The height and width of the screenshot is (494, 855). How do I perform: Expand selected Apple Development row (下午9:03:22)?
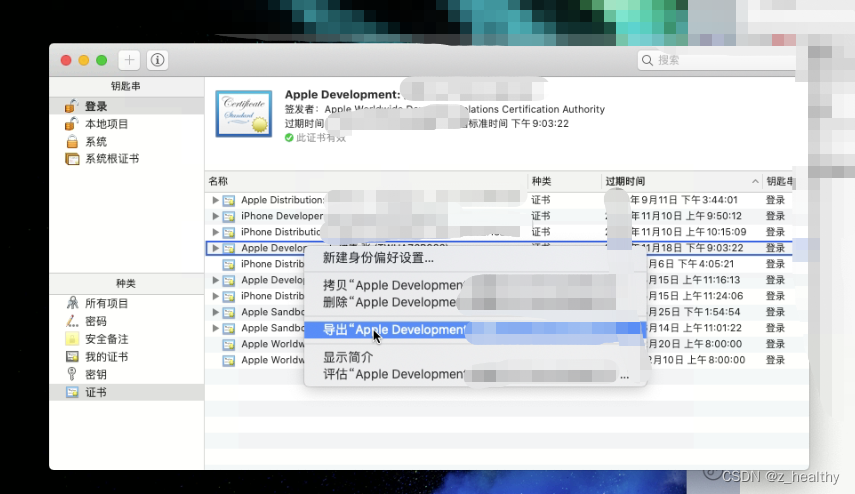pyautogui.click(x=215, y=248)
